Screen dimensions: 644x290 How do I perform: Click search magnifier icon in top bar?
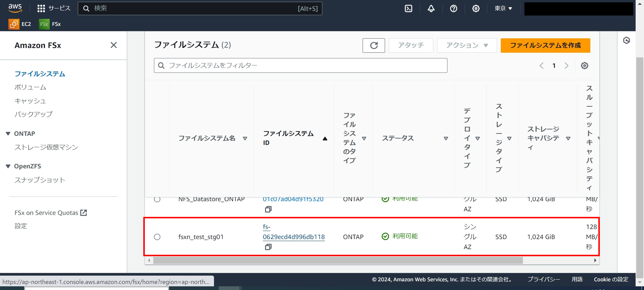coord(86,8)
